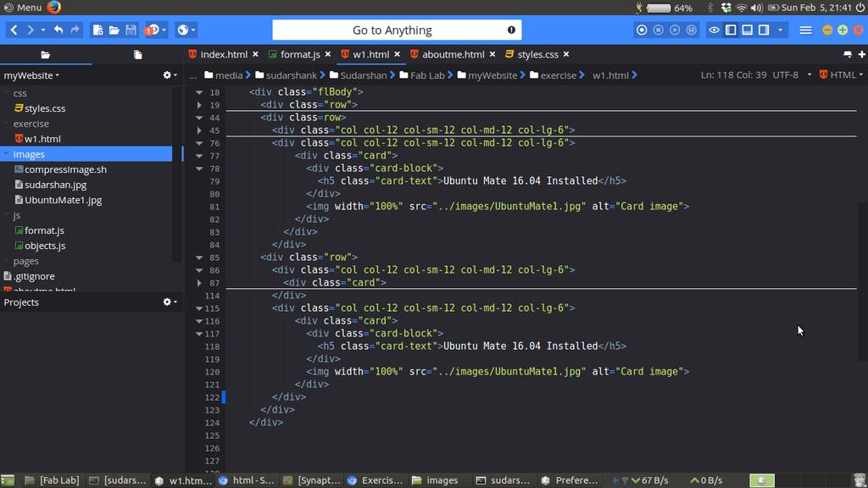Play last recorded macro button
The image size is (868, 488).
(675, 30)
